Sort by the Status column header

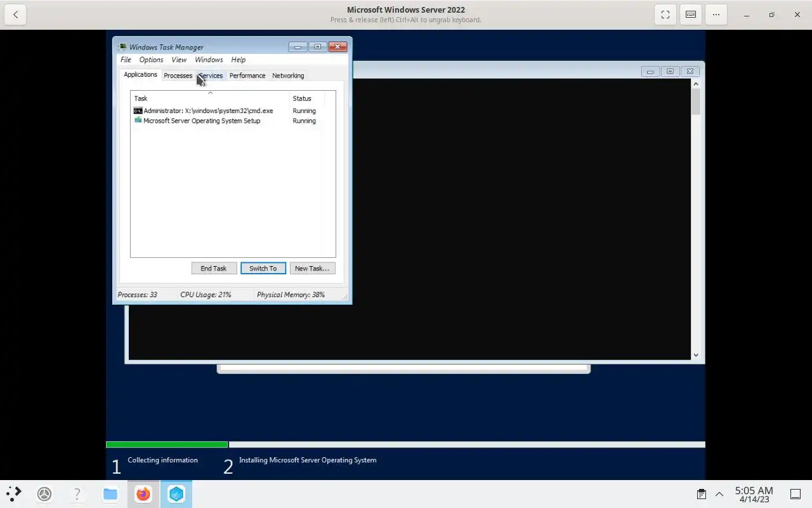[x=307, y=98]
